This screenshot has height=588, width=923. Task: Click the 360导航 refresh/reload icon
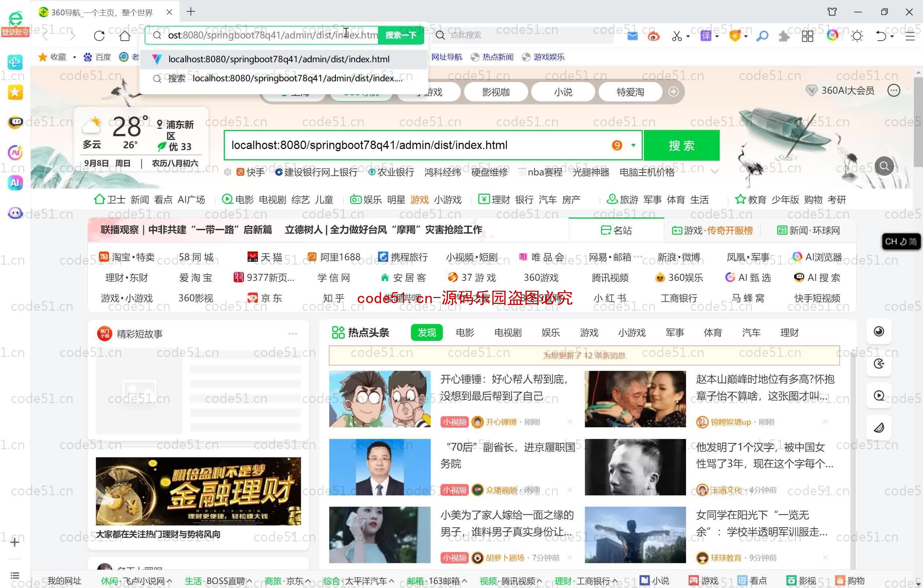100,35
